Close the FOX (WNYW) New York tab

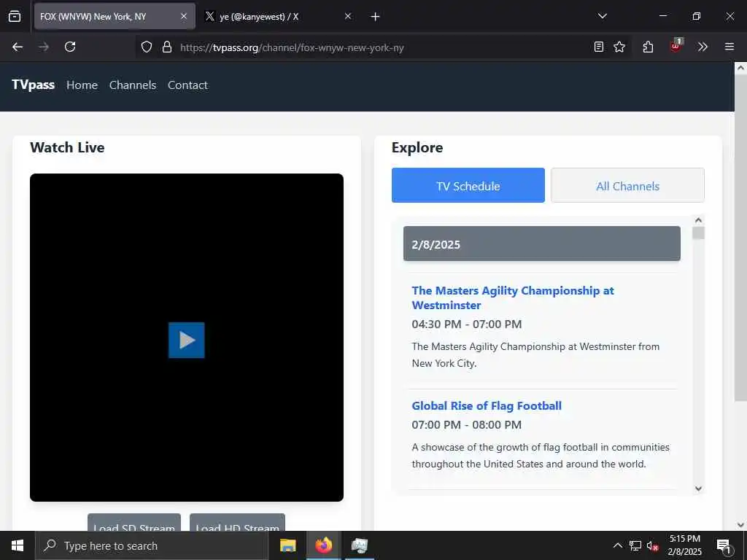184,16
